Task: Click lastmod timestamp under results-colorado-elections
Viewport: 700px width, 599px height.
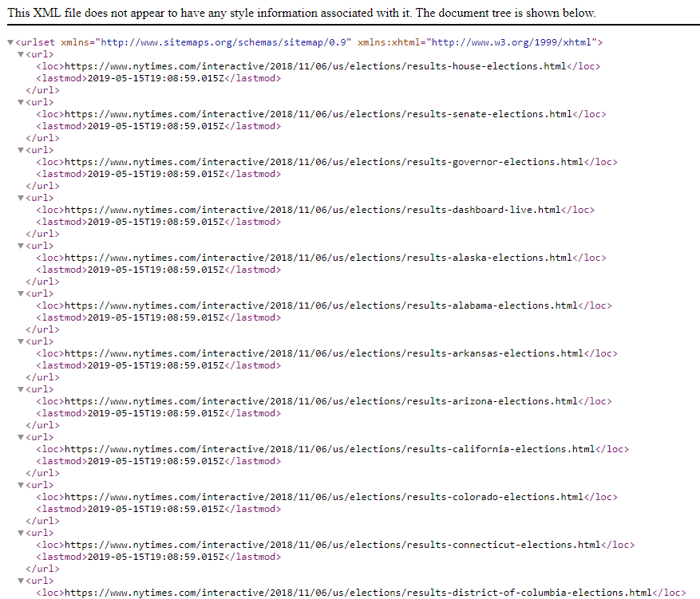Action: click(x=156, y=509)
